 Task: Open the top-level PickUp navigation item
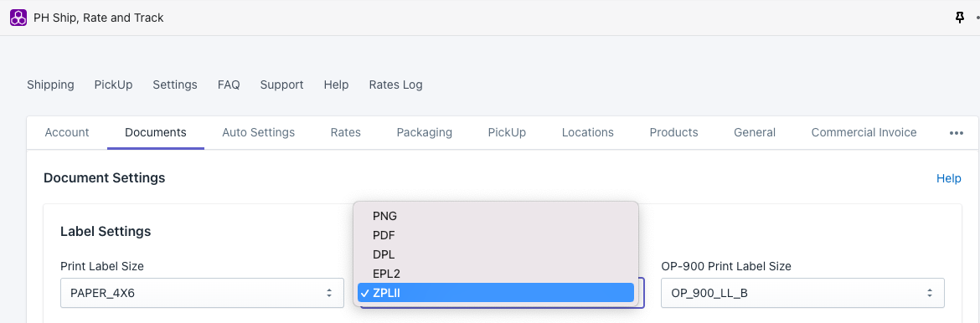(x=113, y=85)
